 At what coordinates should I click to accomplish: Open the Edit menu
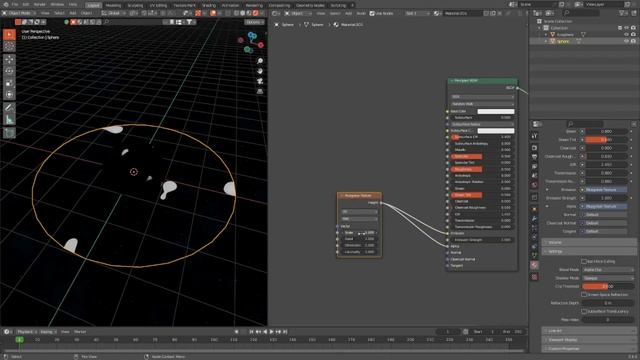pyautogui.click(x=26, y=4)
